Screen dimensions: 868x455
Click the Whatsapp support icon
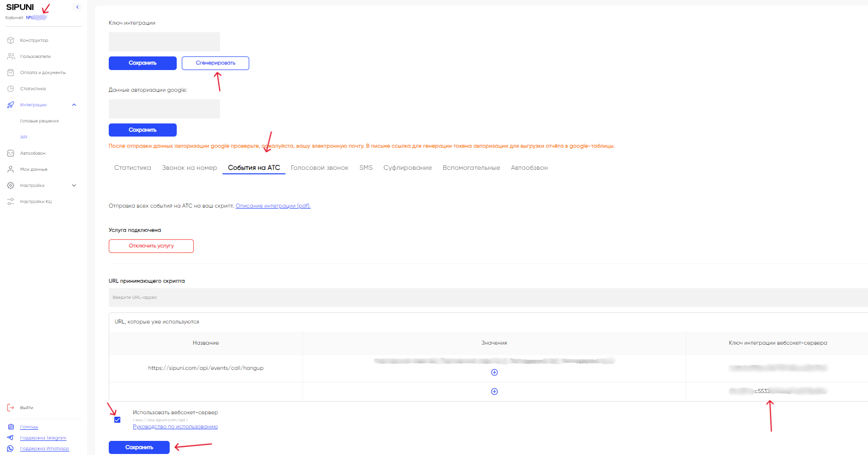click(11, 448)
